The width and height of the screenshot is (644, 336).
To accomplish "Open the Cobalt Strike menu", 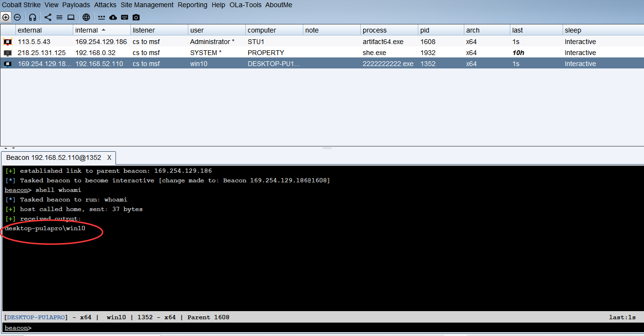I will pos(21,5).
